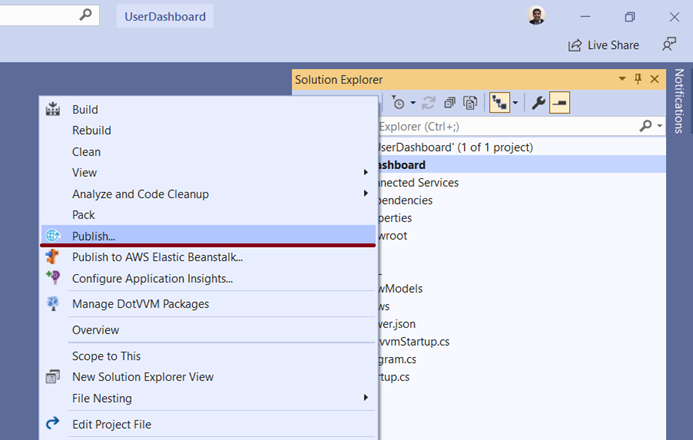Click the Collapse All icon in Solution Explorer
Image resolution: width=693 pixels, height=440 pixels.
click(x=449, y=103)
